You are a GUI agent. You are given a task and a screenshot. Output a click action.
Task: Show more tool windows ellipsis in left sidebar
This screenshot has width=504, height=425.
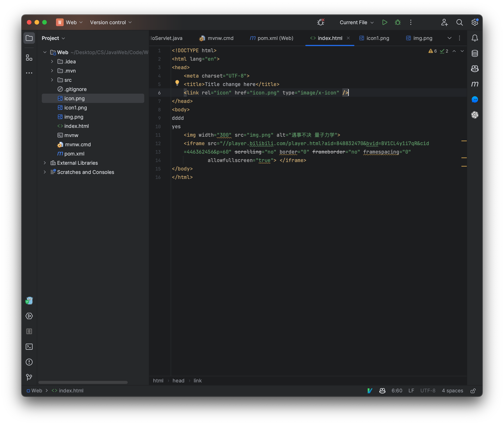point(29,73)
